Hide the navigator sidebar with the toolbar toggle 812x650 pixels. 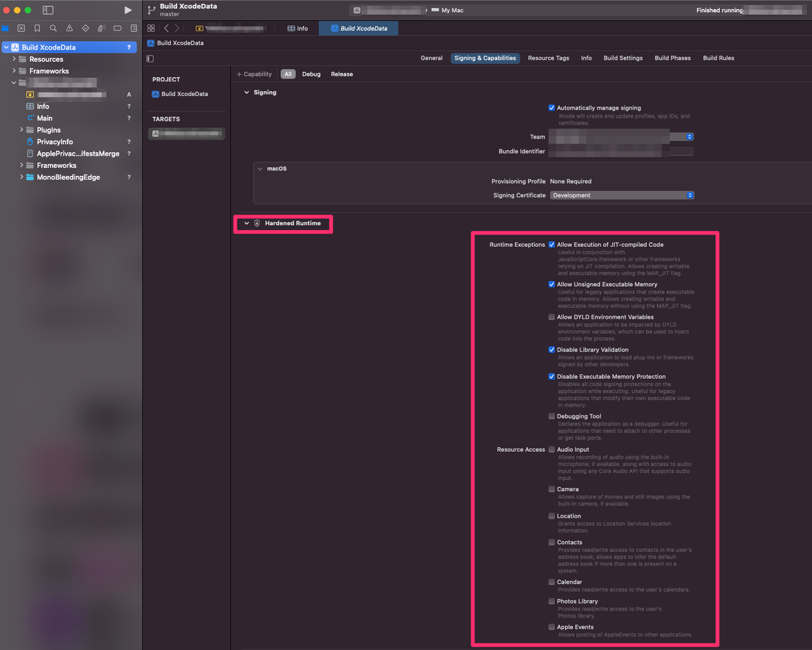(48, 10)
